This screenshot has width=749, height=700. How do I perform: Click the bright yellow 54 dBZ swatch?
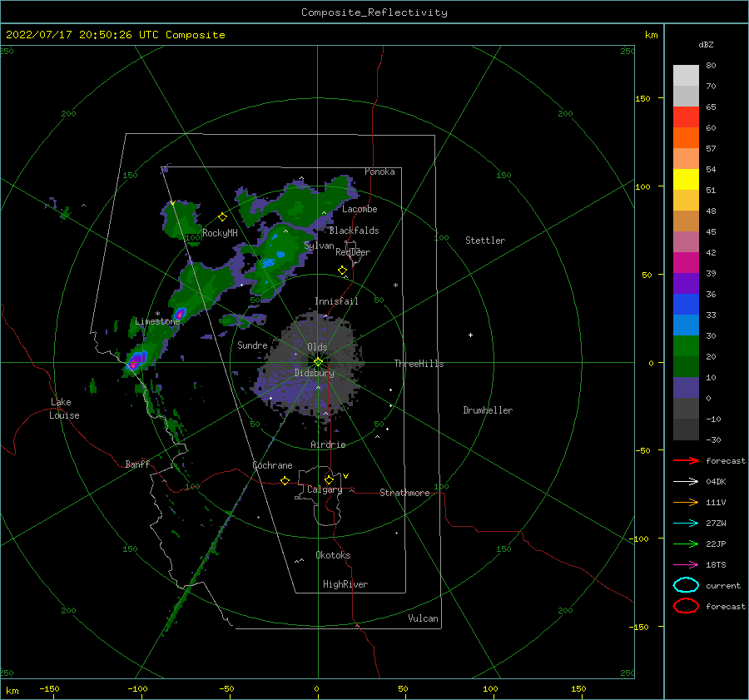point(686,180)
